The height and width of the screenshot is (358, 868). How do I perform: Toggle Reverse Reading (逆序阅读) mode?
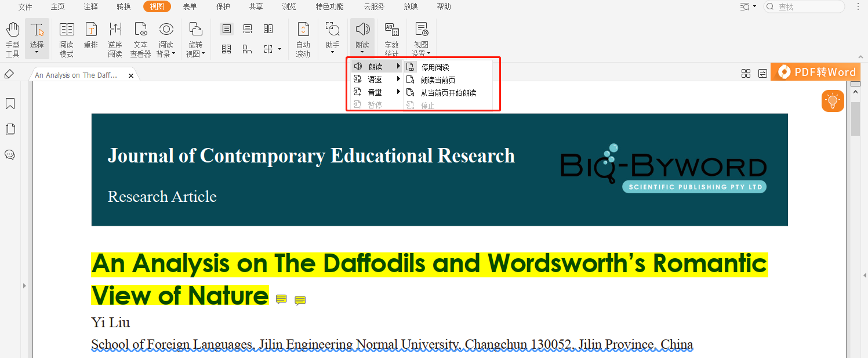click(x=115, y=39)
